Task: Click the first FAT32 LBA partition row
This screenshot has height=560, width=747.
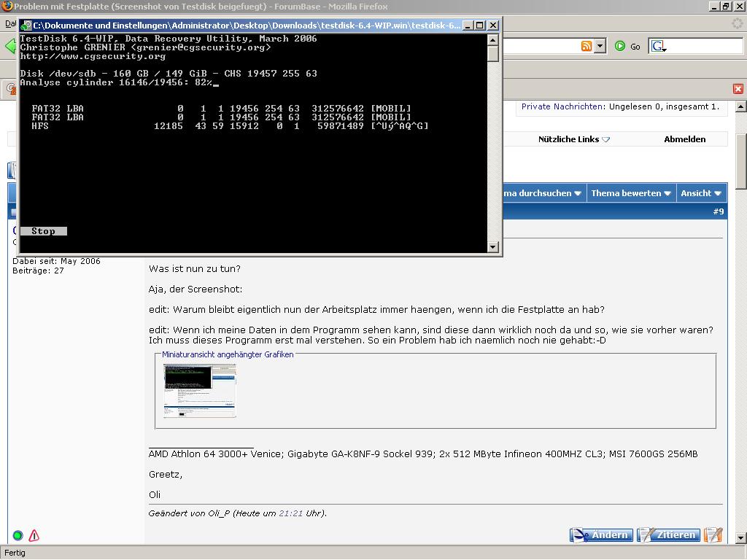Action: (x=222, y=109)
